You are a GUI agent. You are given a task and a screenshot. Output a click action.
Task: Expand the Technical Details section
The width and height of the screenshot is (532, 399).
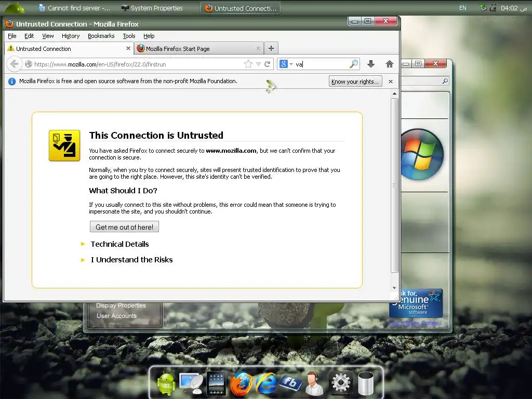(119, 244)
